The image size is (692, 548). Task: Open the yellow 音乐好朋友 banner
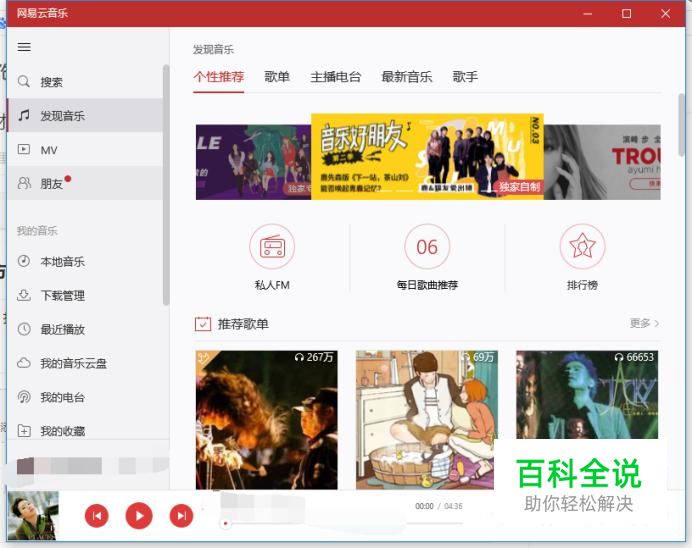(427, 157)
